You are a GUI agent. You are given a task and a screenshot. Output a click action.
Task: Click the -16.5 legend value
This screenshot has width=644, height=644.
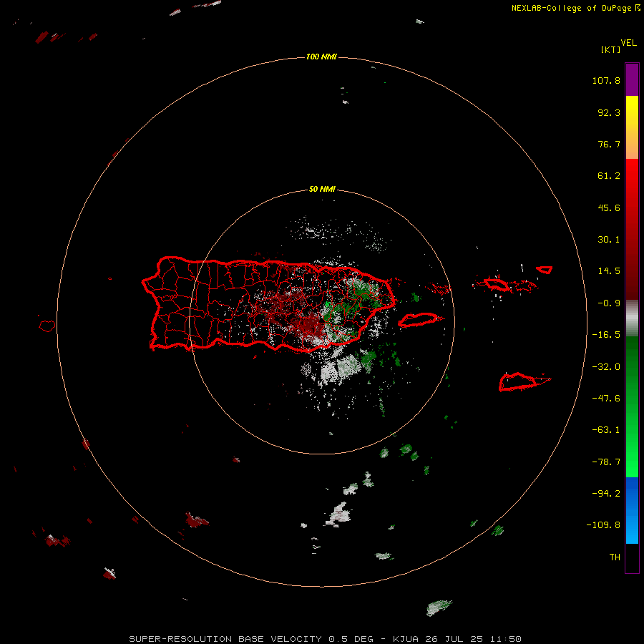coord(606,335)
